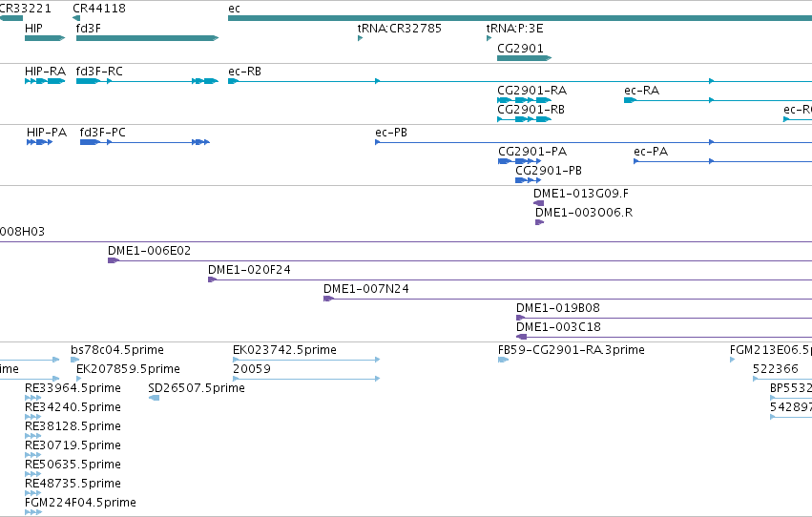Click the SD26507.5prime EST label
This screenshot has width=812, height=517.
click(x=197, y=388)
